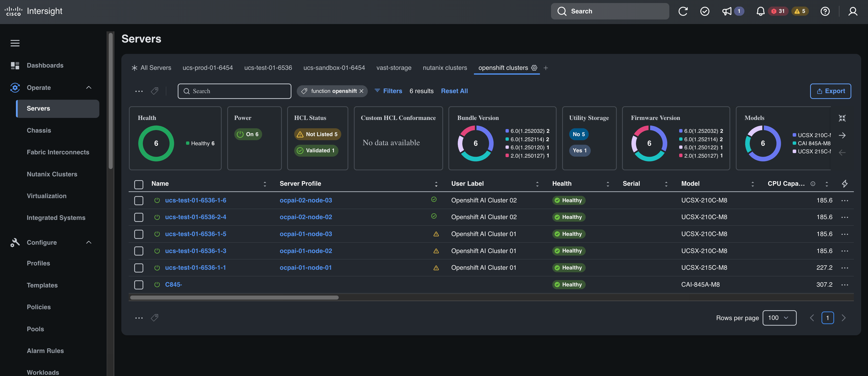Open server ucs-test-01-6536-1-5 link

pyautogui.click(x=195, y=234)
